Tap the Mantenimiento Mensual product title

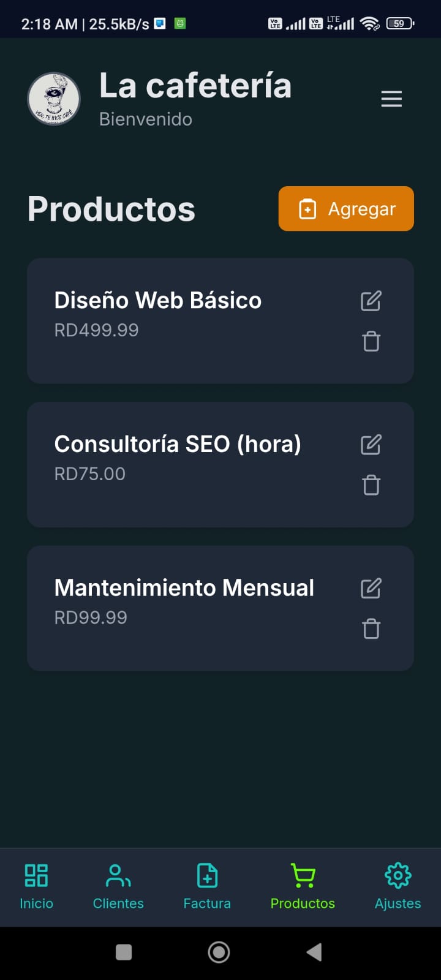coord(184,588)
